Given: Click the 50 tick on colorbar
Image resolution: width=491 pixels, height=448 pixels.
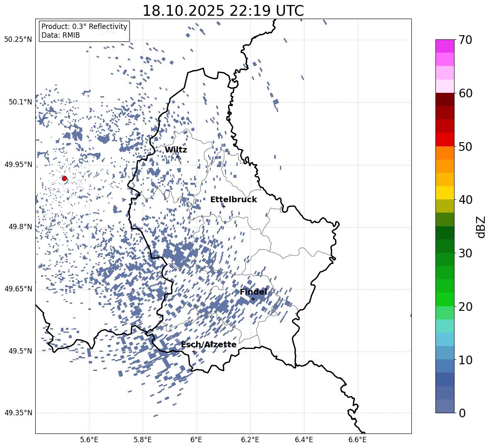Looking at the screenshot, I should [465, 146].
